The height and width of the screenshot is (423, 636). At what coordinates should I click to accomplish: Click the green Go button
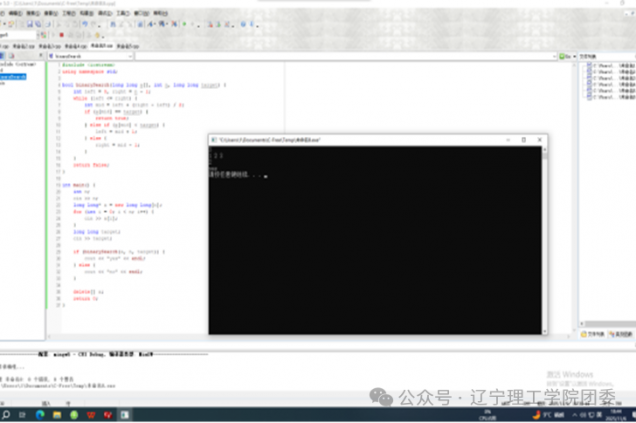point(565,56)
